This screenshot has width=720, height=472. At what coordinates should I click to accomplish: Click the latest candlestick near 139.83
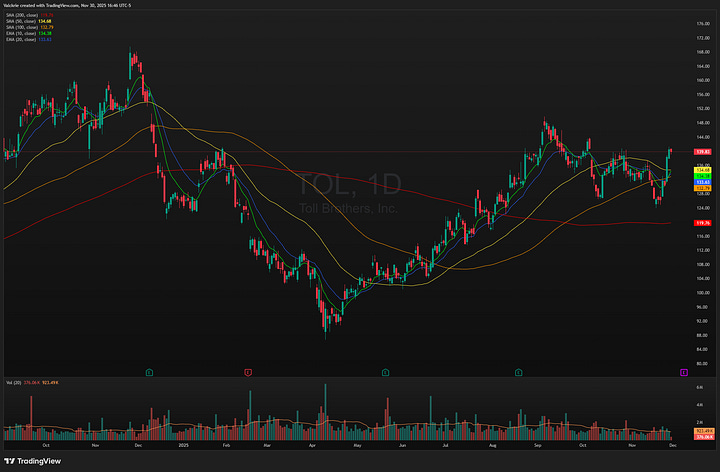point(671,151)
